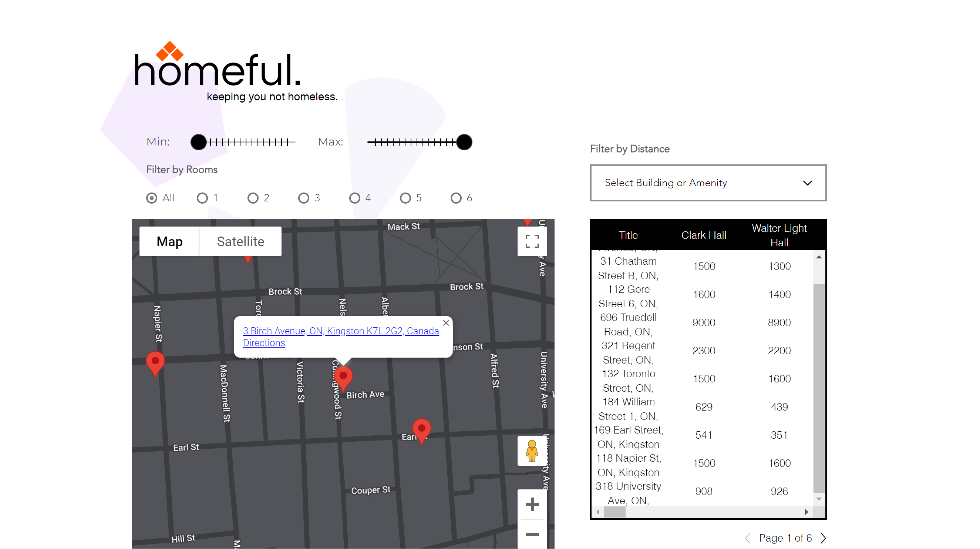Zoom out the map with minus
Screen dimensions: 980x549
(x=532, y=535)
